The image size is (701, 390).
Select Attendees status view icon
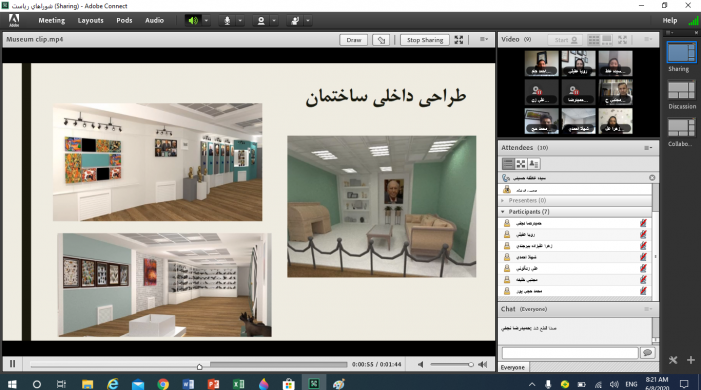(x=534, y=164)
